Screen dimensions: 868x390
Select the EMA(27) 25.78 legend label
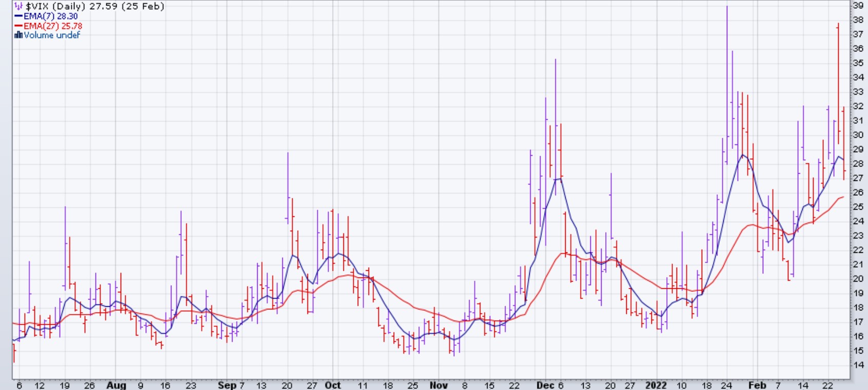click(x=52, y=26)
